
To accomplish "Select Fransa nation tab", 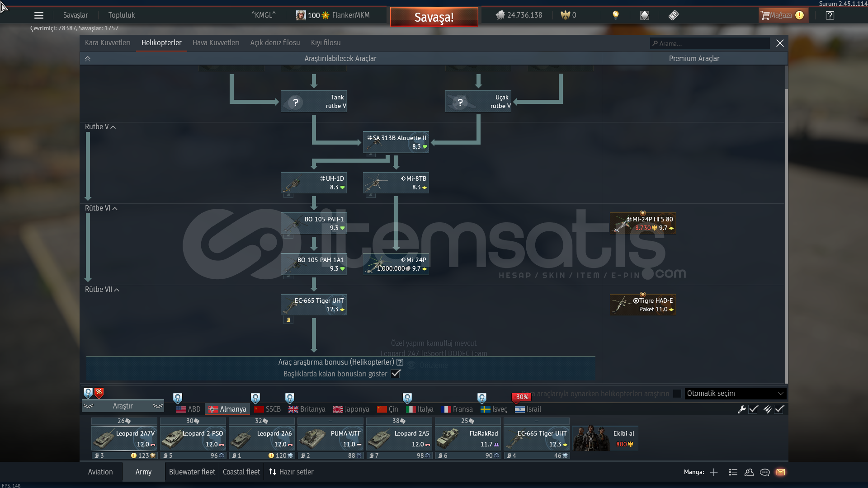I will pos(457,409).
